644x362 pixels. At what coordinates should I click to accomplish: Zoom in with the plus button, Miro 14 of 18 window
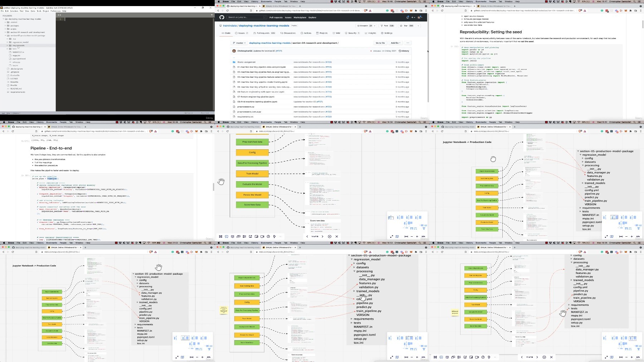coord(417,236)
